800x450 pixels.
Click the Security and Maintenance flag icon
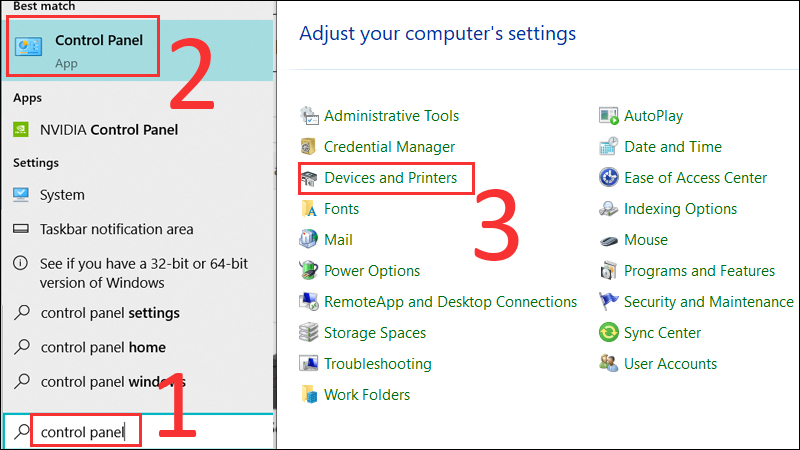pyautogui.click(x=609, y=302)
